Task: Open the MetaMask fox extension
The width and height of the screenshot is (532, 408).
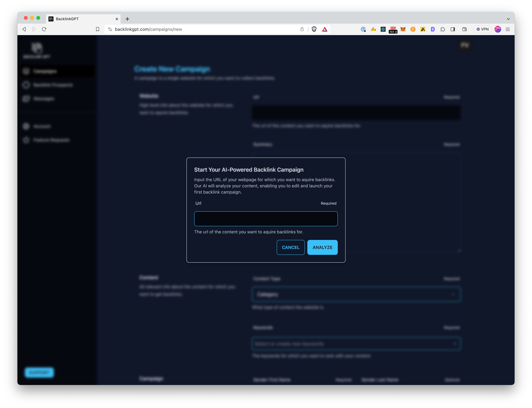Action: (403, 29)
